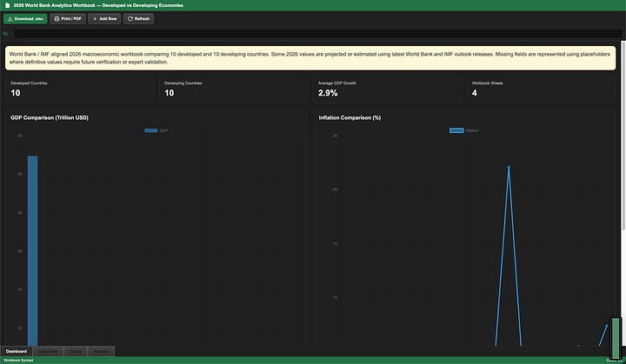This screenshot has height=364, width=626.
Task: Open the Print / PDF option
Action: 68,19
